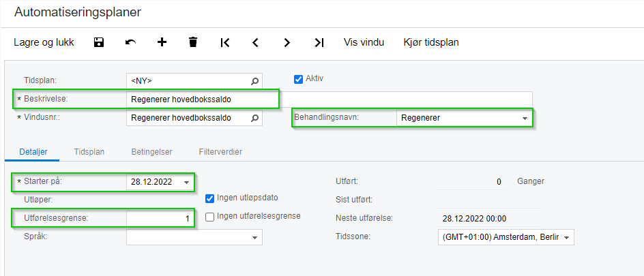Add a new record with plus icon
Screen dimensions: 644x276
[x=162, y=42]
